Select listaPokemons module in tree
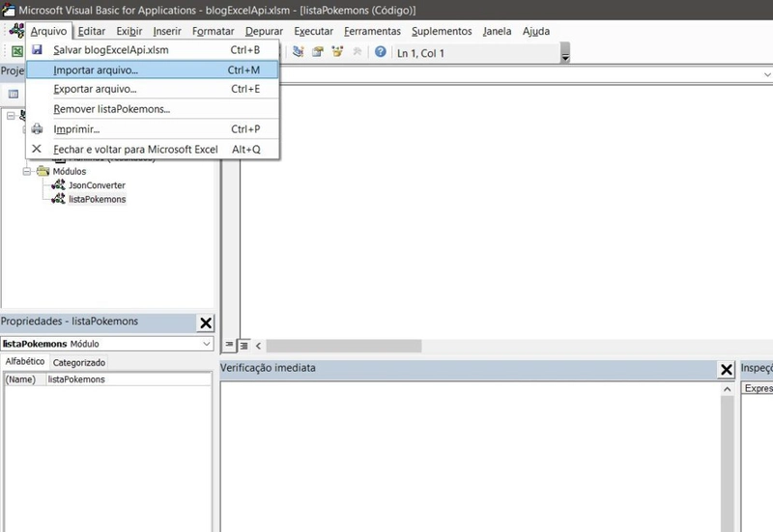This screenshot has width=773, height=532. [x=98, y=199]
